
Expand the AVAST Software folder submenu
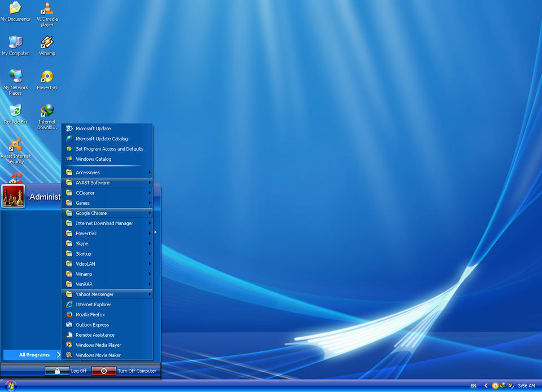pyautogui.click(x=107, y=182)
